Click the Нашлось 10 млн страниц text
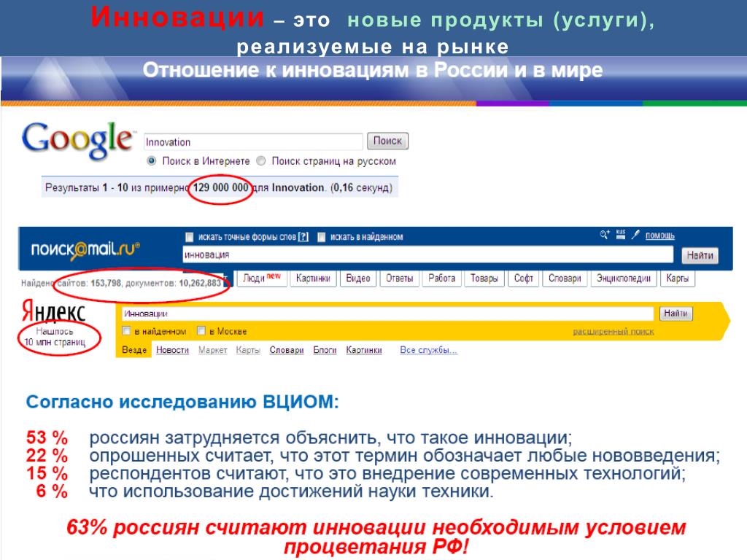The height and width of the screenshot is (560, 747). pos(55,337)
